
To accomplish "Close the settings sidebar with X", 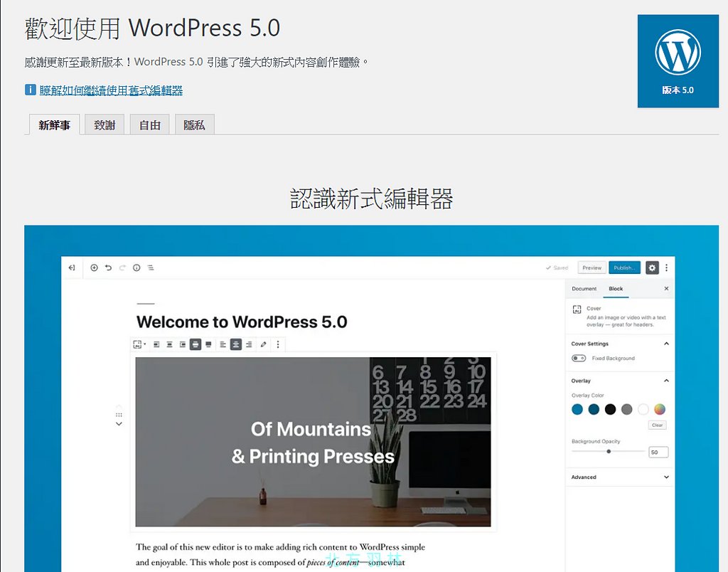I will 666,289.
